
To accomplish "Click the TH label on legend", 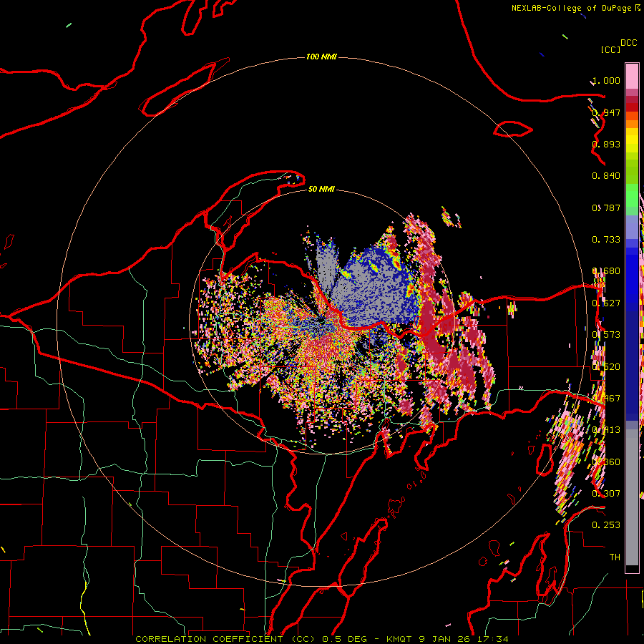I will 615,557.
